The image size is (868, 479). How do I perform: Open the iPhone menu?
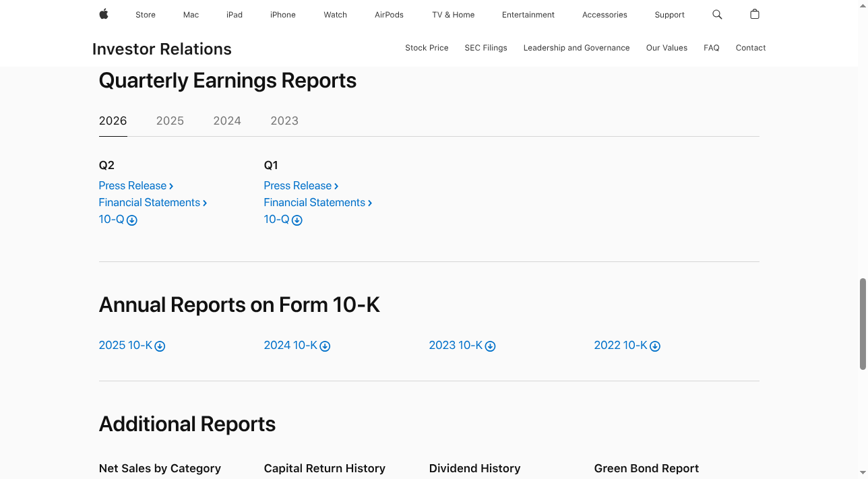(283, 15)
